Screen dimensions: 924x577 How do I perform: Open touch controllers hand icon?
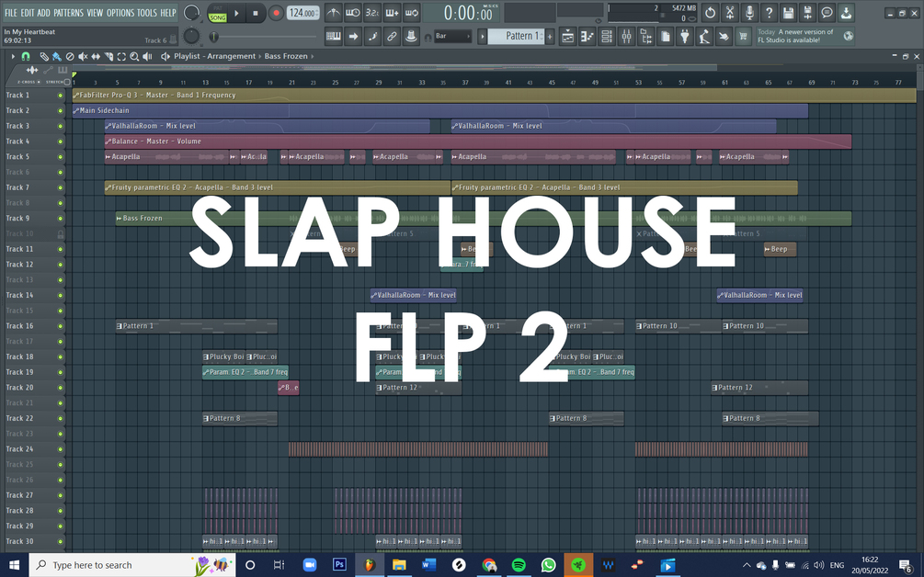tap(724, 37)
